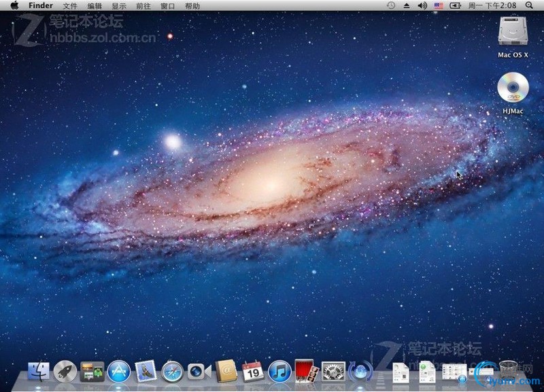Click the eject icon in menu bar
Screen dimensions: 544x392
pos(407,5)
